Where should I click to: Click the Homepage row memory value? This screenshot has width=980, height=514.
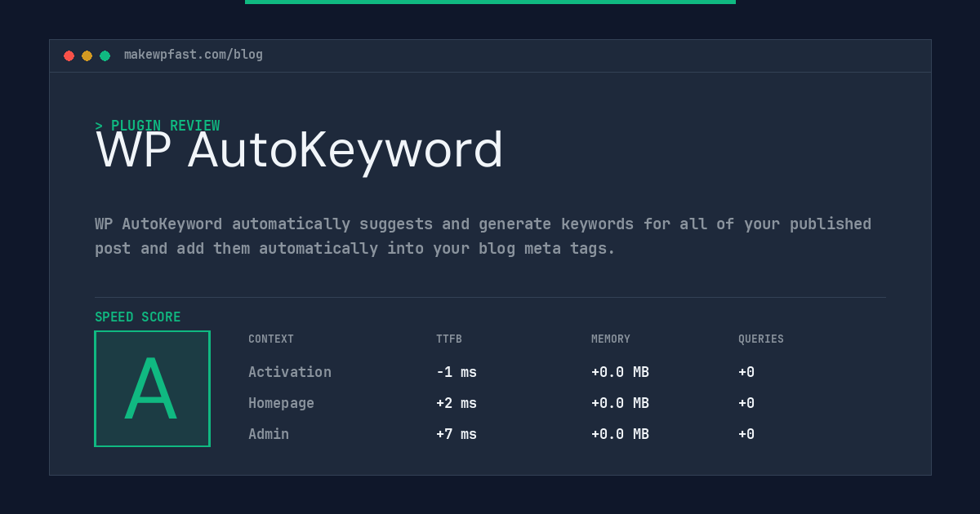pos(621,403)
